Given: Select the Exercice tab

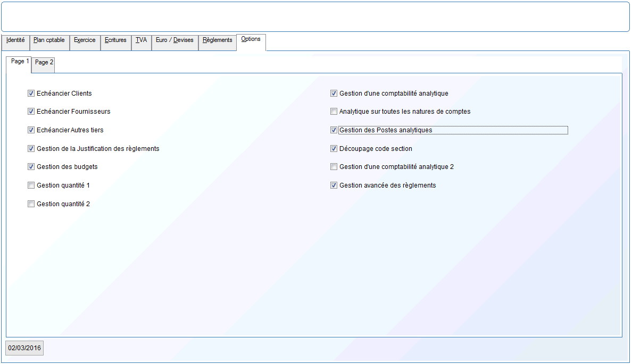Looking at the screenshot, I should pyautogui.click(x=85, y=40).
